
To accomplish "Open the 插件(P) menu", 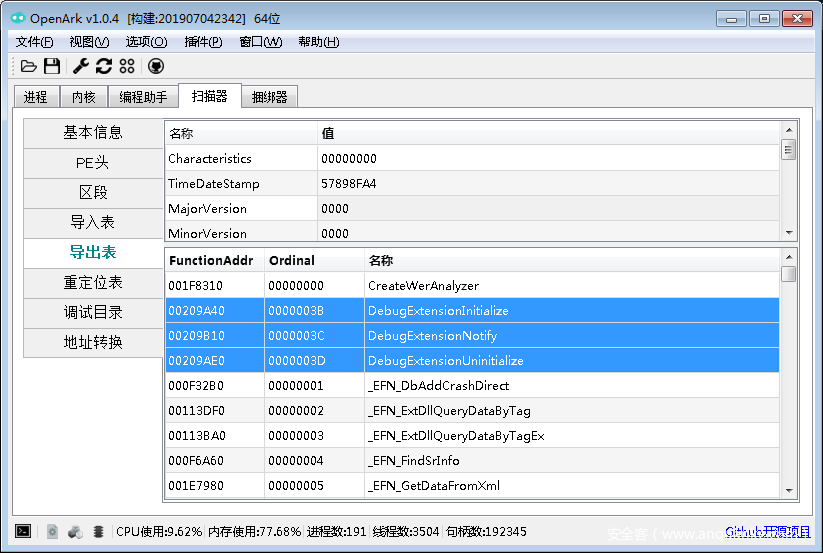I will pos(203,42).
